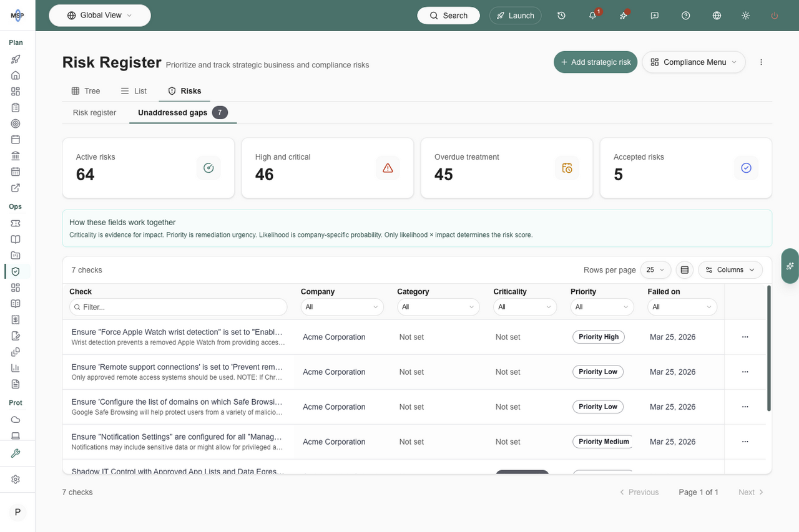The height and width of the screenshot is (532, 799).
Task: Click the rocket icon in the sidebar
Action: [16, 59]
